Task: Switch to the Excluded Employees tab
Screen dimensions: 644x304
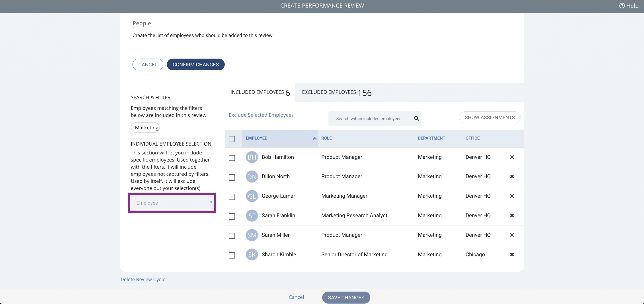Action: [x=336, y=92]
